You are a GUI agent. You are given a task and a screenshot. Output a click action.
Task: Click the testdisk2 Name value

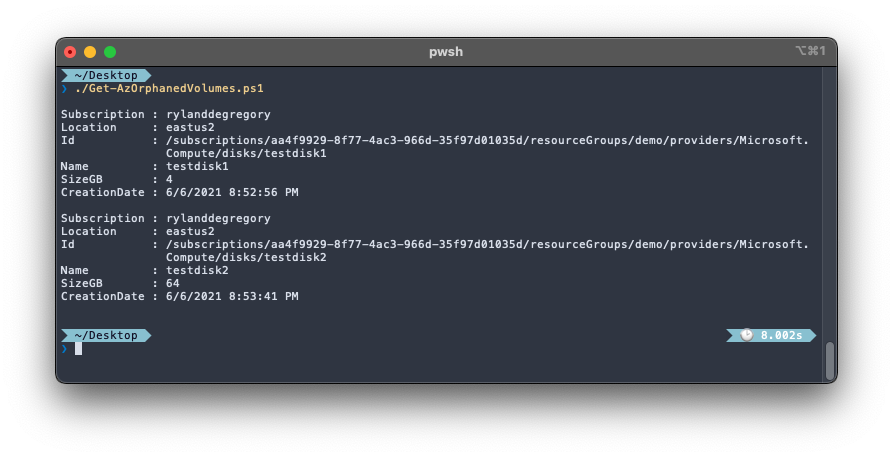[x=197, y=270]
